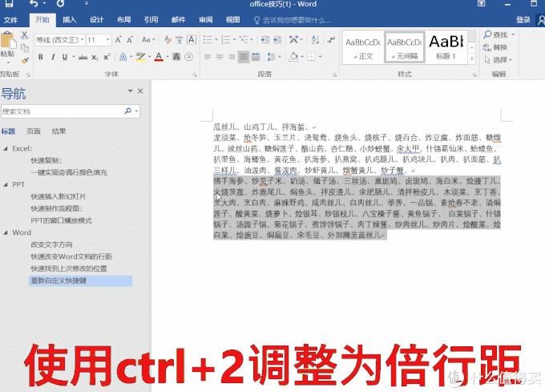
Task: Open the underline style dropdown arrow
Action: pos(74,57)
